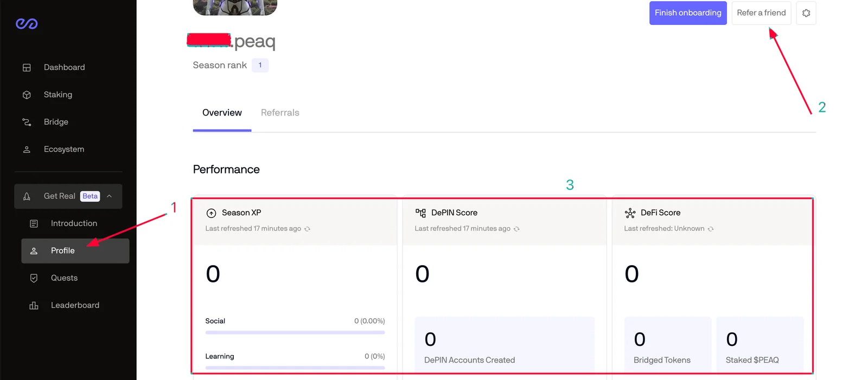Screen dimensions: 868x380
Task: Click the Introduction document icon
Action: click(34, 223)
